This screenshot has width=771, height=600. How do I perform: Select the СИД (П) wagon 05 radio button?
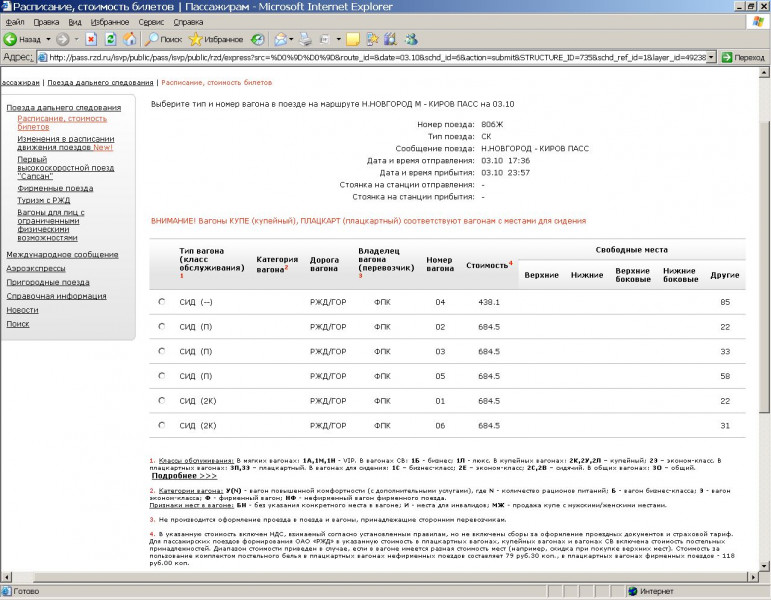[162, 375]
